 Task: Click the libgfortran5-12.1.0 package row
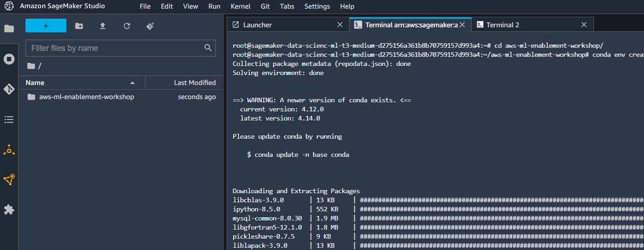tap(438, 227)
